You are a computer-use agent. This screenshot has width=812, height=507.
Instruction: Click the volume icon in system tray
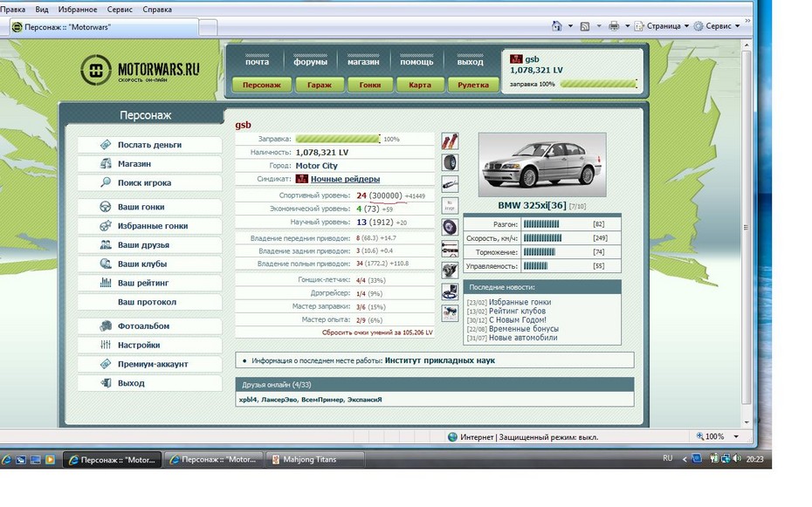(x=737, y=458)
